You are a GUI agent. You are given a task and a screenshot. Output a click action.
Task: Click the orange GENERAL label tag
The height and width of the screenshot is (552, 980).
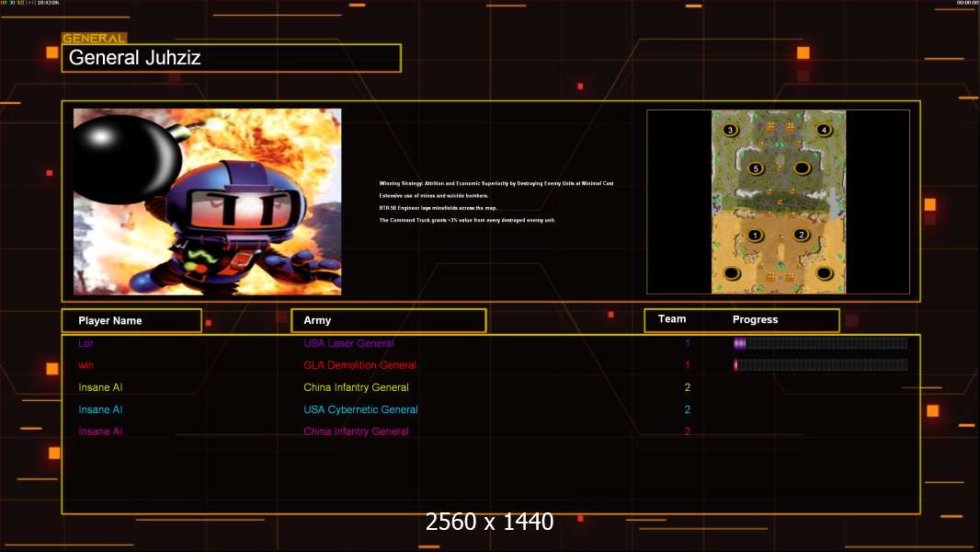point(95,38)
